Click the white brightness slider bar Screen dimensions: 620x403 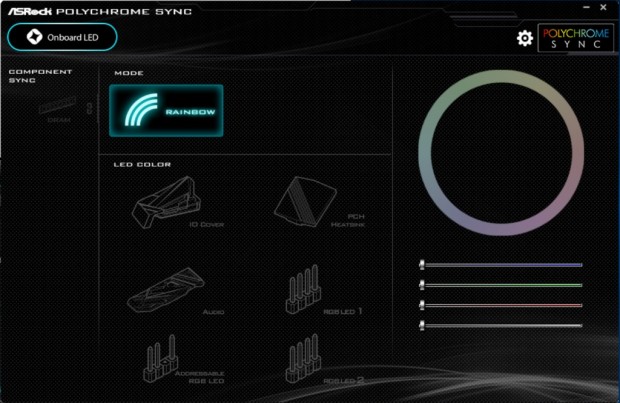[501, 325]
